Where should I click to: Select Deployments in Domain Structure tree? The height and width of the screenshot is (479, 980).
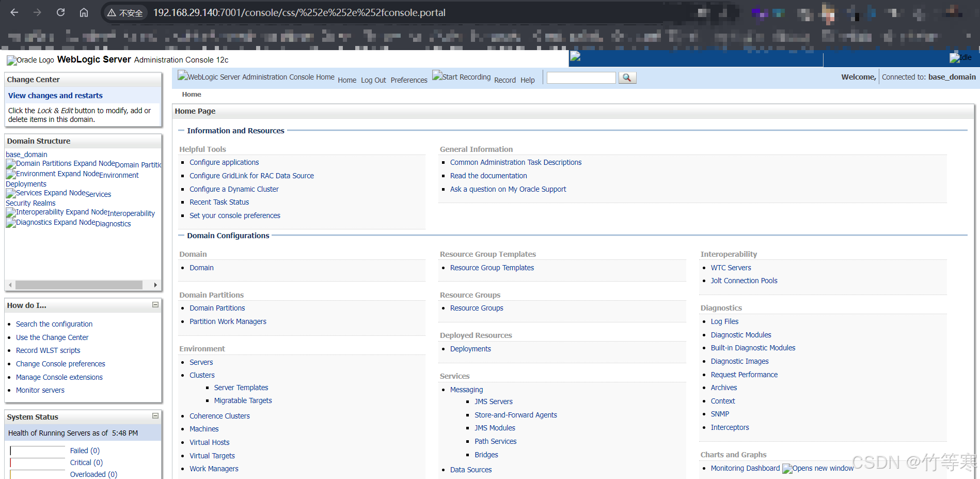(x=26, y=184)
